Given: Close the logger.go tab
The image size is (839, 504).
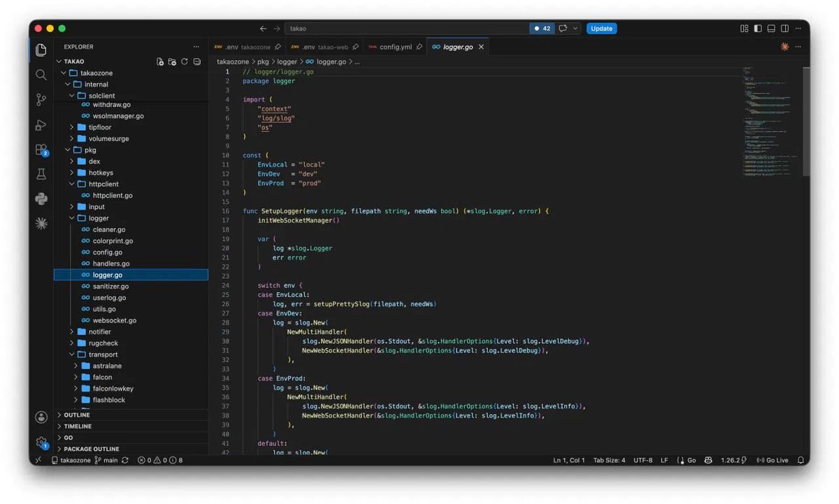Looking at the screenshot, I should (x=481, y=47).
